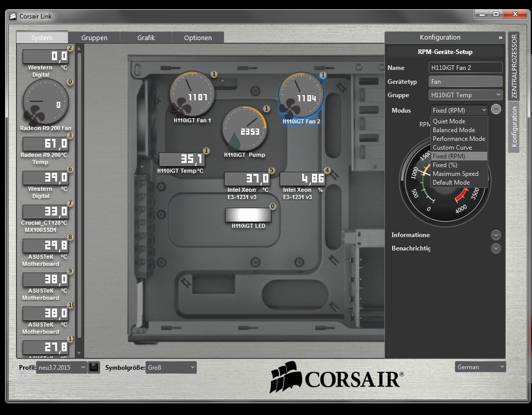Pin the Konfiguration panel

[500, 38]
